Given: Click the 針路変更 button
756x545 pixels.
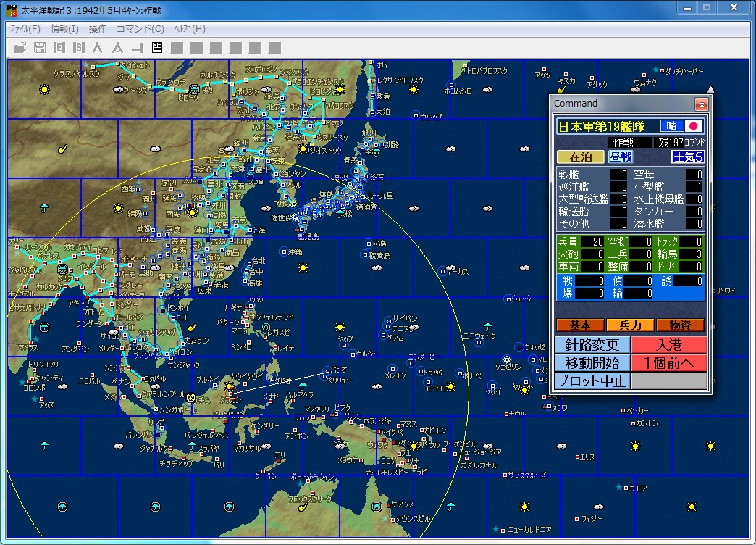Looking at the screenshot, I should [x=592, y=345].
